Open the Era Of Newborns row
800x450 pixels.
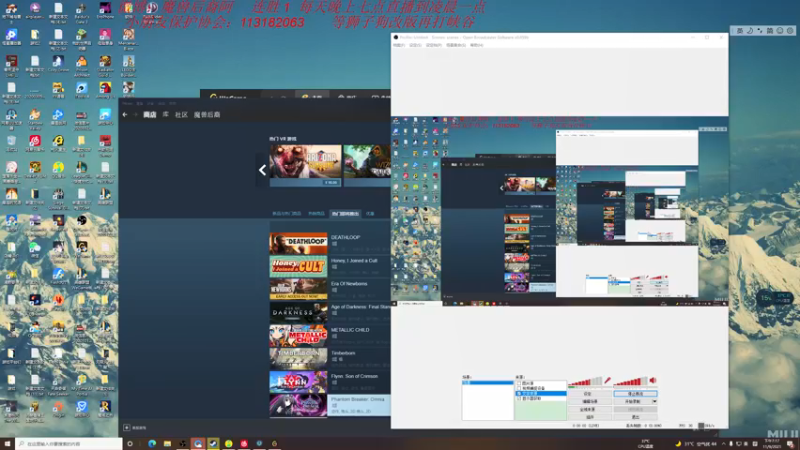pos(330,289)
